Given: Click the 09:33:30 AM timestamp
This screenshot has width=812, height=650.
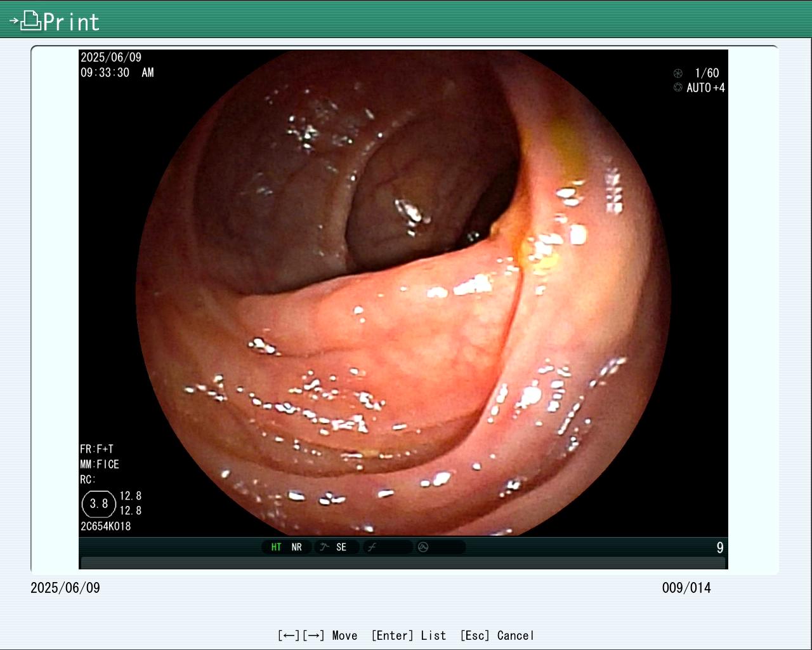Looking at the screenshot, I should coord(117,72).
